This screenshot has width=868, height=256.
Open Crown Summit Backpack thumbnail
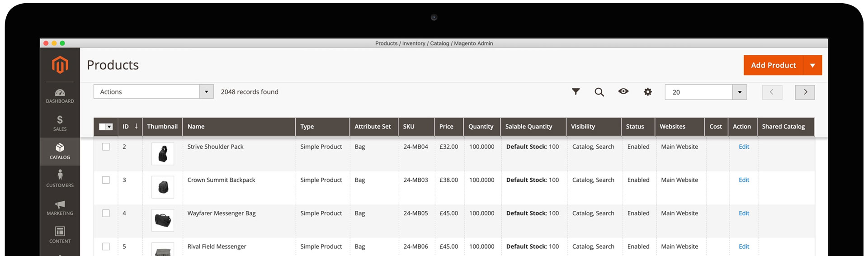click(x=163, y=187)
